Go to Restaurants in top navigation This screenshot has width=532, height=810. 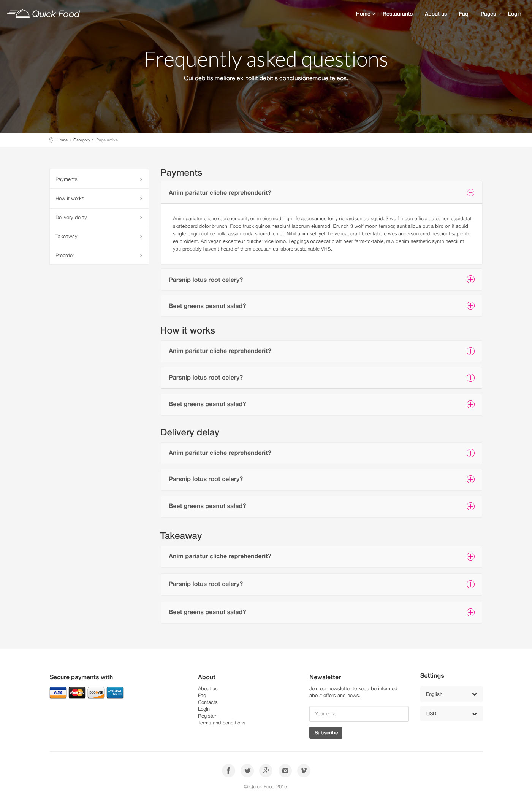(x=397, y=14)
